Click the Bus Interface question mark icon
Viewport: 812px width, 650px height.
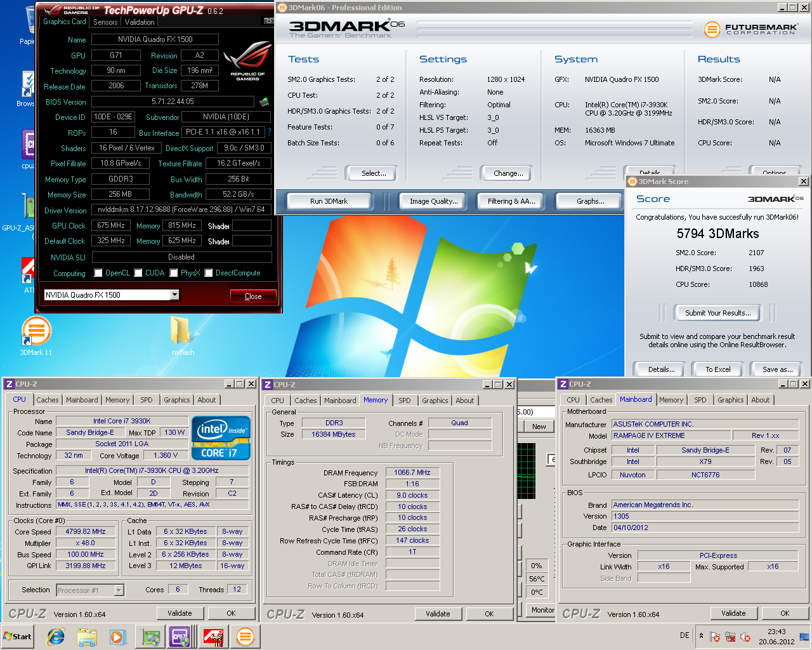click(269, 132)
